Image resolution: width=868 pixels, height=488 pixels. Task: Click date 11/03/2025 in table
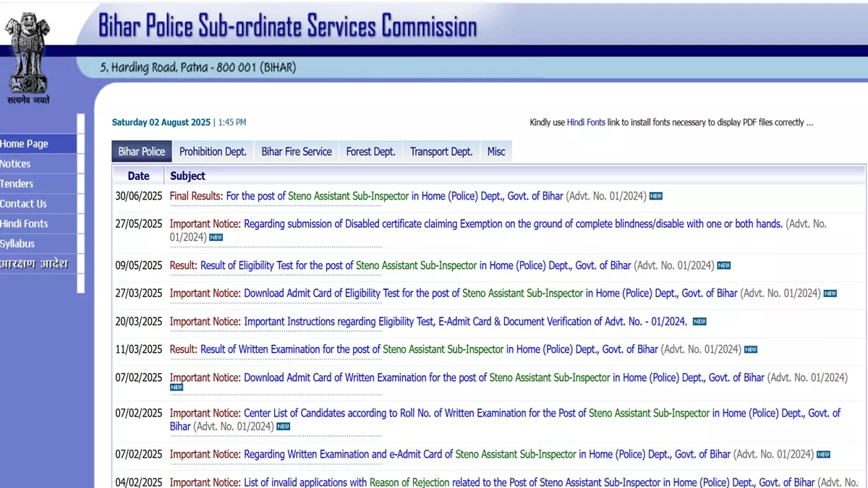pos(139,350)
